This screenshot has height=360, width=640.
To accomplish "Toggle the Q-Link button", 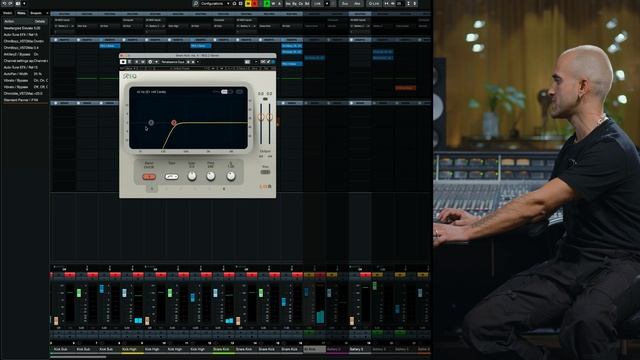I will (x=373, y=3).
